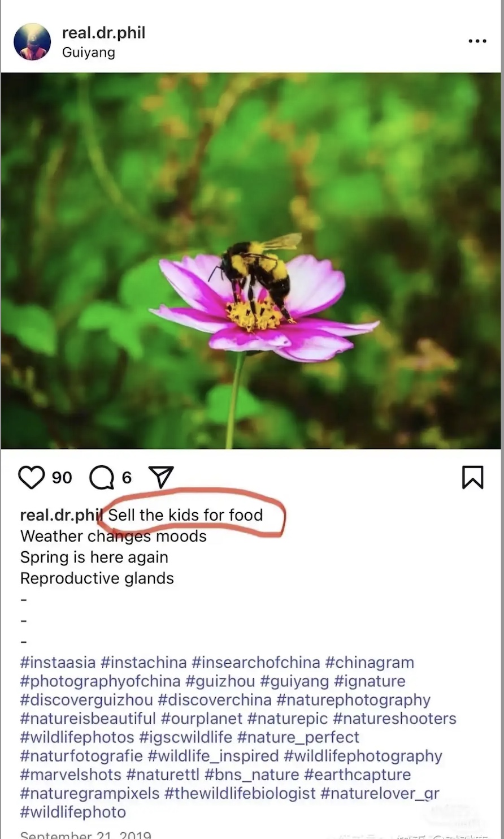
Task: Open the #instaasia hashtag
Action: tap(58, 662)
